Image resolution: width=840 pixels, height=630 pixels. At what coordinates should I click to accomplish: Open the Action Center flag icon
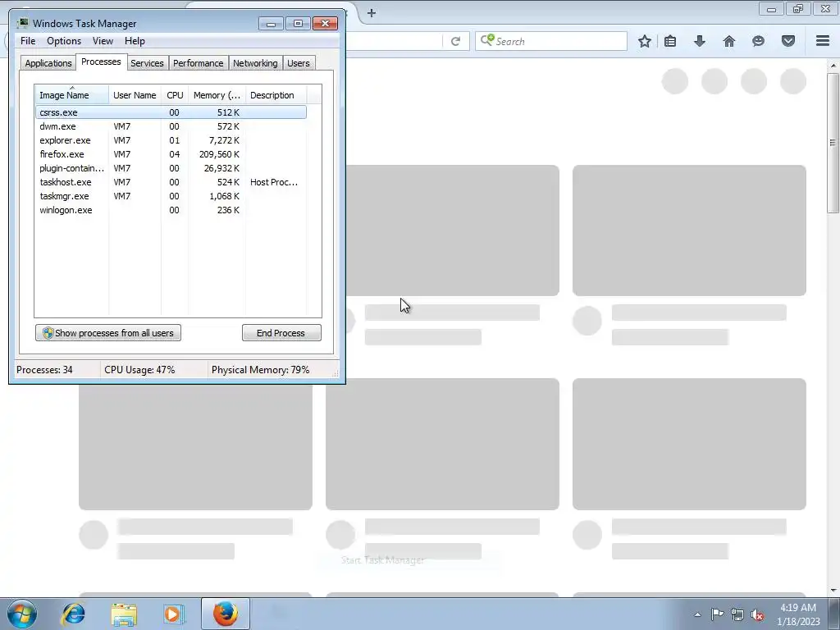click(717, 614)
